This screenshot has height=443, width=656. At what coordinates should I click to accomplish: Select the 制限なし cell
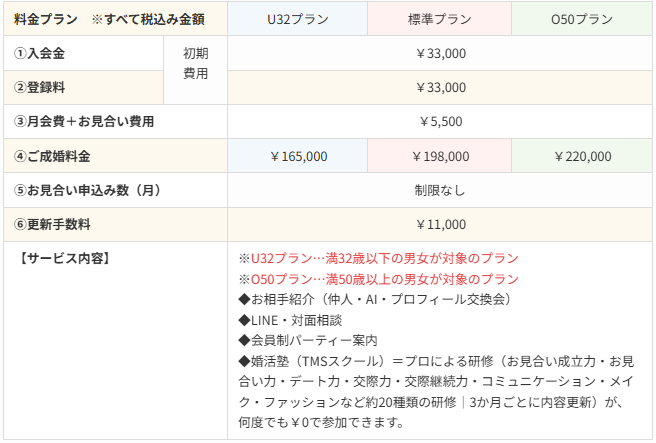pyautogui.click(x=440, y=190)
